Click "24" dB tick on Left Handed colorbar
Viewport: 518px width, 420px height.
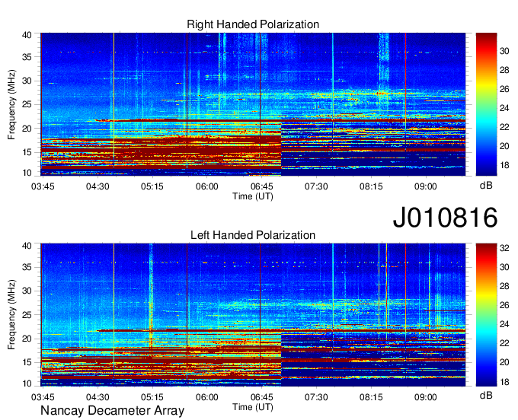pyautogui.click(x=504, y=324)
